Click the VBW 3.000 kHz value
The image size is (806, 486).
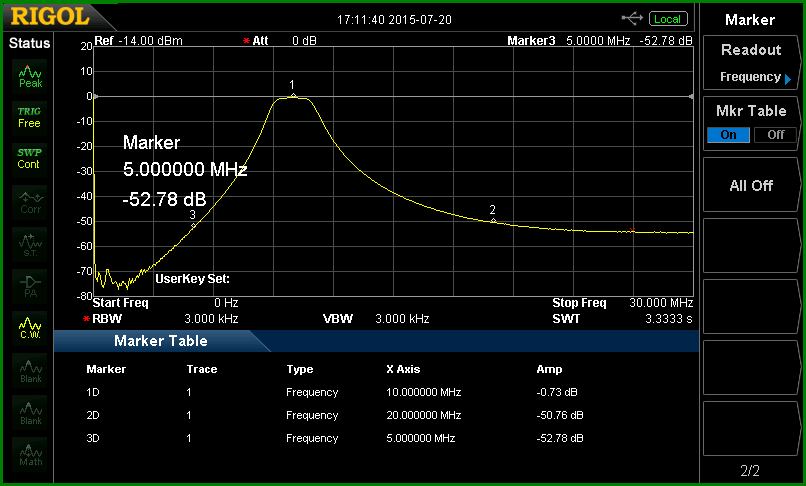point(402,319)
